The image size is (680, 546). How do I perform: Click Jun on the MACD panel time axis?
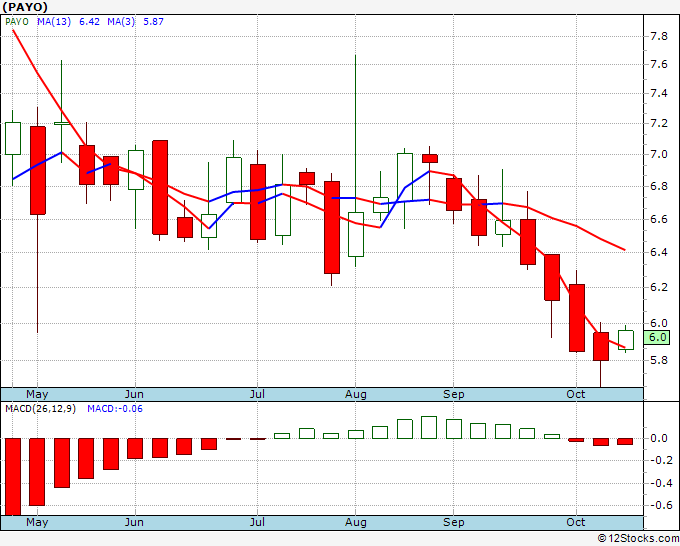(x=134, y=522)
